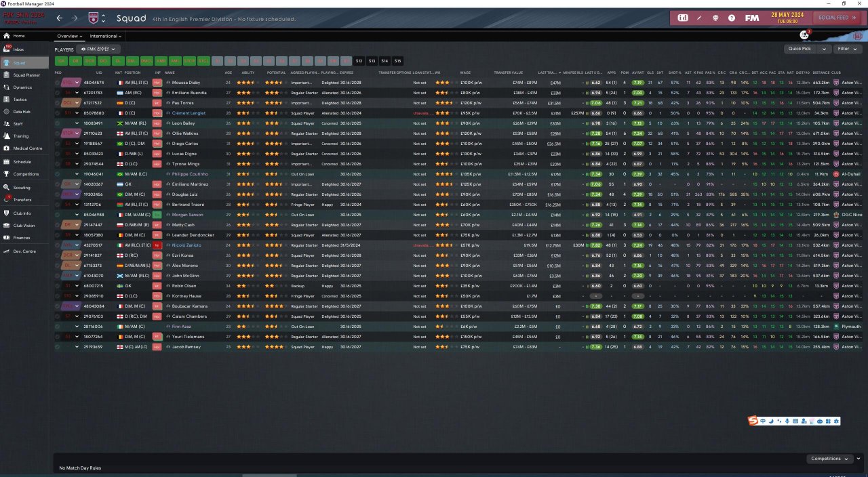Open the Transfers icon
The image size is (868, 477).
[7, 199]
